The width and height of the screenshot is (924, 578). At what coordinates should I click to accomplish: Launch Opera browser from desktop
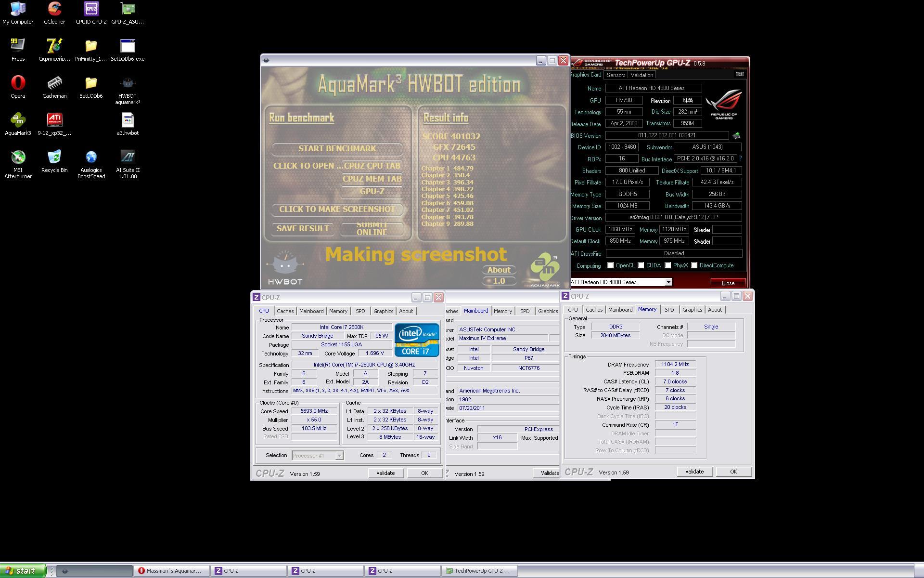pyautogui.click(x=18, y=87)
